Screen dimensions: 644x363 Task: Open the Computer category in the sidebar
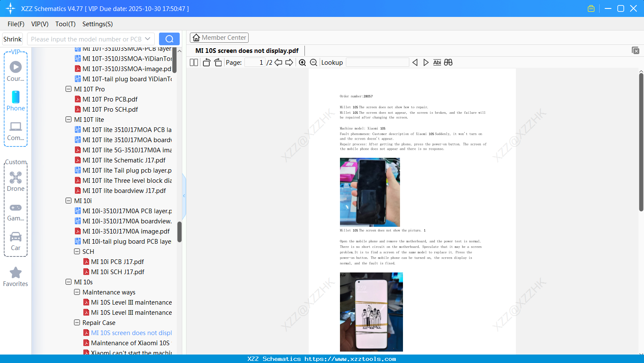pyautogui.click(x=16, y=131)
